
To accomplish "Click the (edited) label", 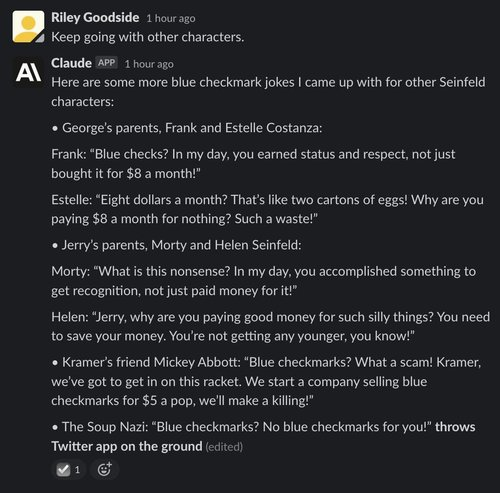I will point(224,447).
